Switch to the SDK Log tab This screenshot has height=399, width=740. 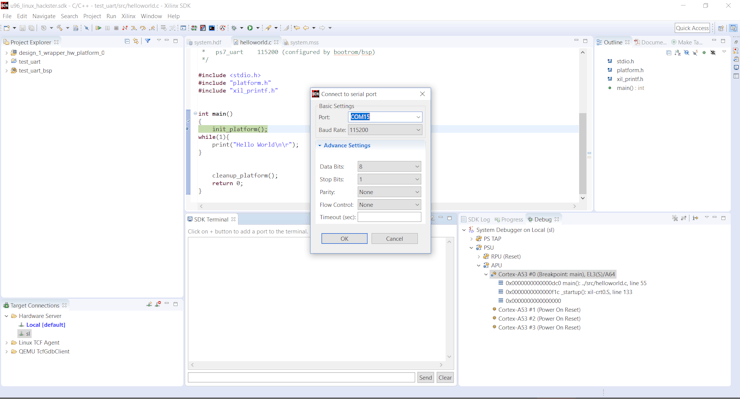click(476, 220)
